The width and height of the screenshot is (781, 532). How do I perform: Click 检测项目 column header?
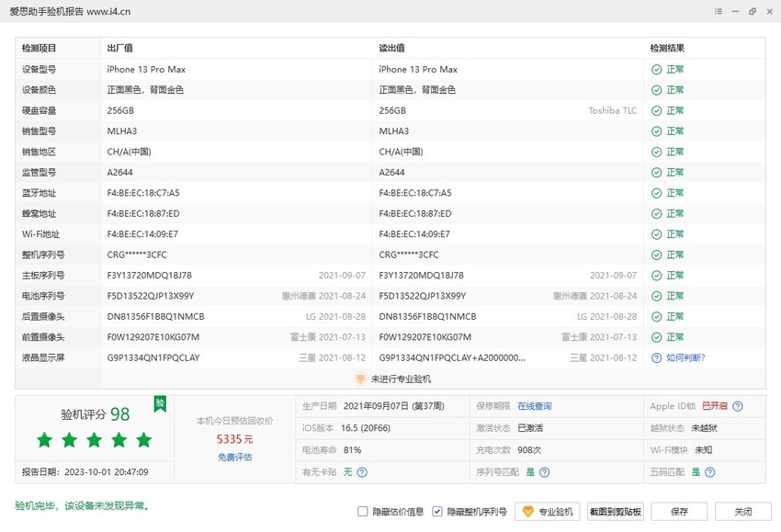point(39,49)
